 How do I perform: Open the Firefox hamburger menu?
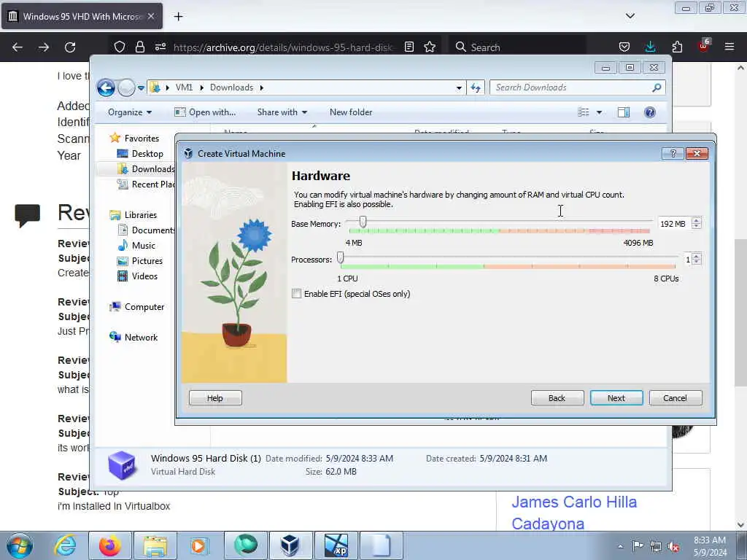(x=729, y=47)
